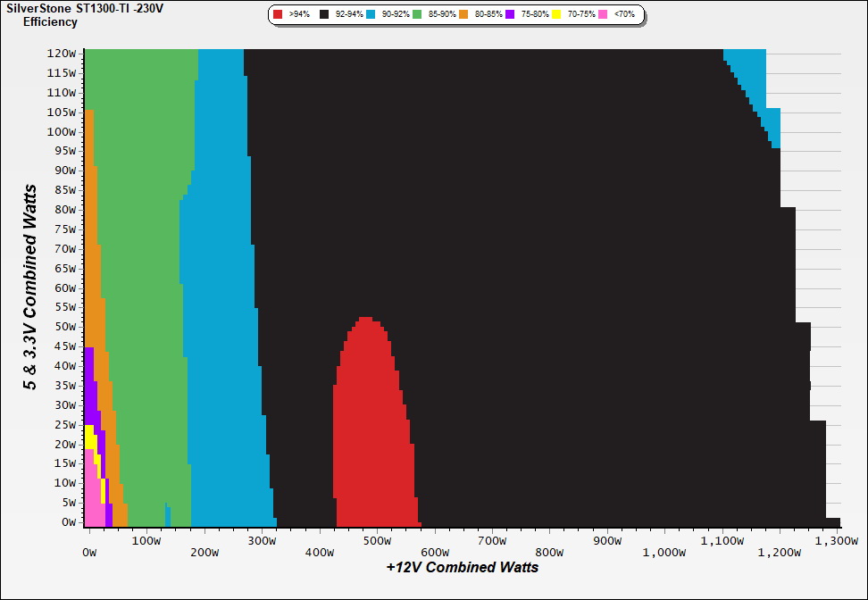Click the '1,300W' x-axis tick label
Screen dimensions: 868x600
click(x=838, y=541)
